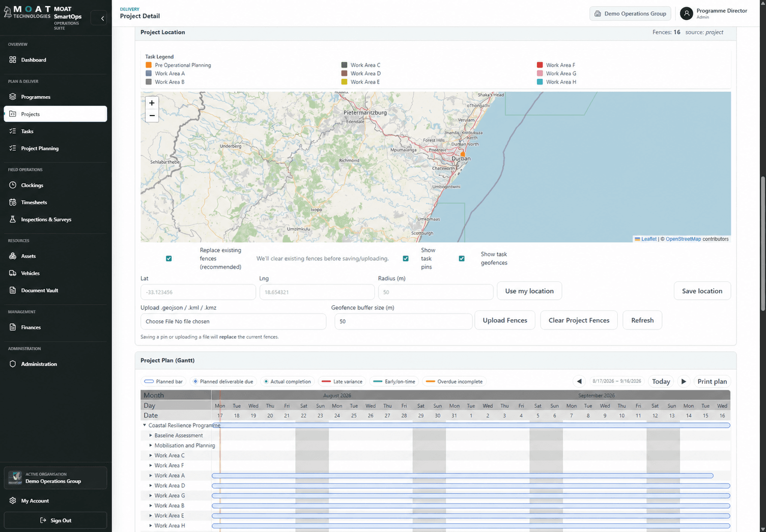Expand Work Area D Gantt row
Viewport: 766px width, 532px height.
coord(151,486)
